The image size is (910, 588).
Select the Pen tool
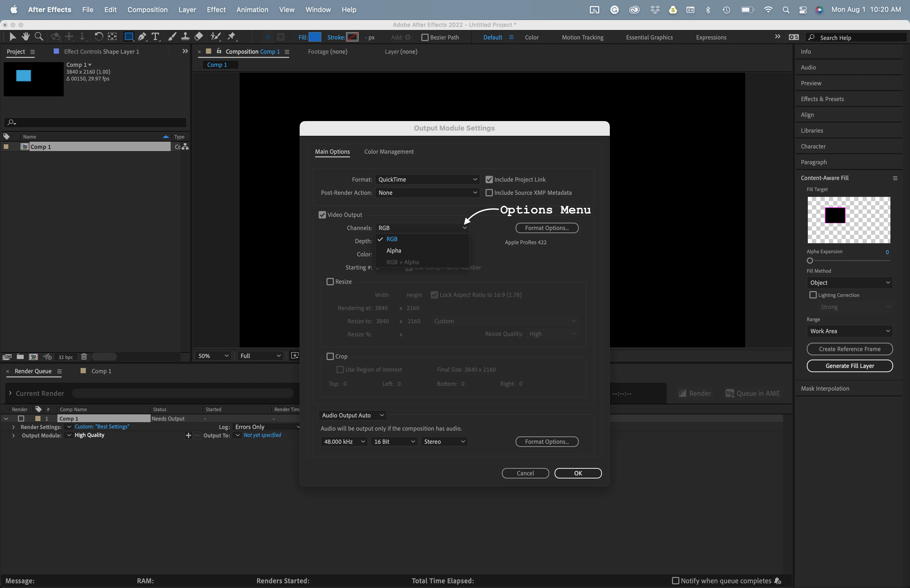142,37
